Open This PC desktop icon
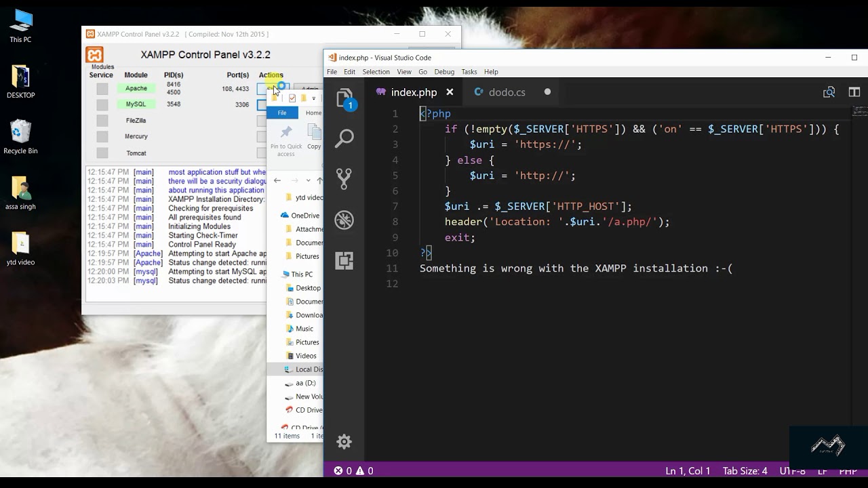The width and height of the screenshot is (868, 488). [x=20, y=27]
